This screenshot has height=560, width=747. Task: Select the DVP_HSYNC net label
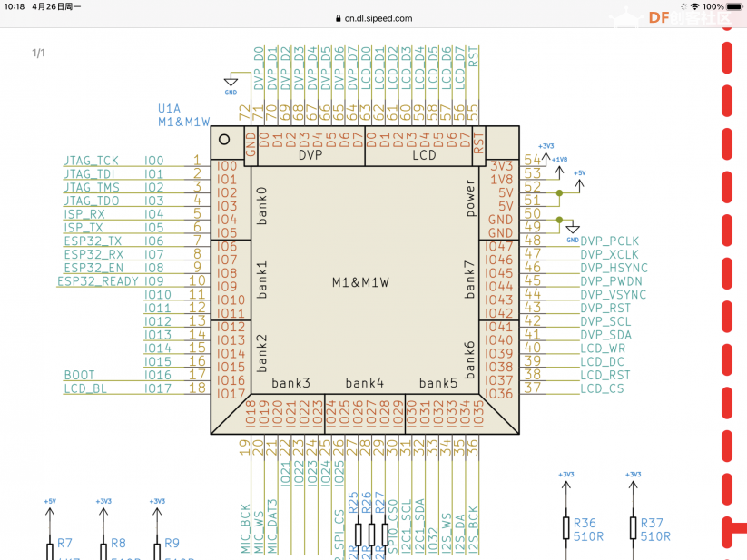614,268
